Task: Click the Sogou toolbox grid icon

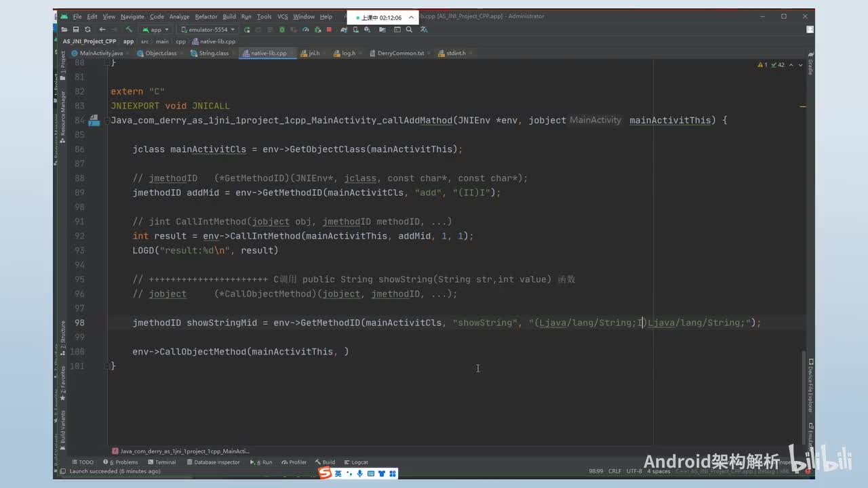Action: tap(392, 473)
